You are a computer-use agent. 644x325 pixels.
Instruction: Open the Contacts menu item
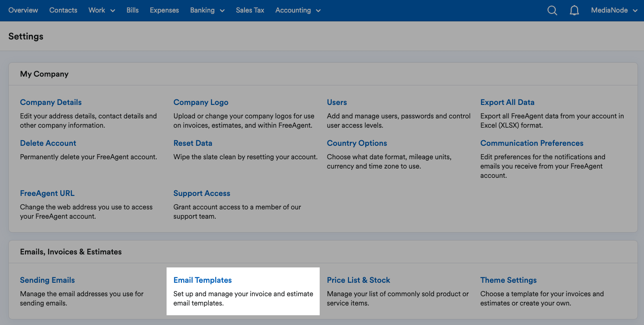coord(63,10)
